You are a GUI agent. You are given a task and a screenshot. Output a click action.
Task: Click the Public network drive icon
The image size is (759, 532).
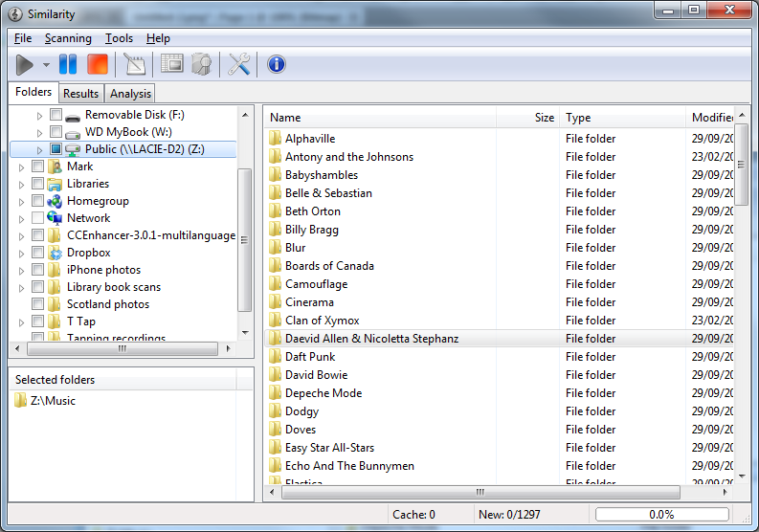click(x=73, y=149)
